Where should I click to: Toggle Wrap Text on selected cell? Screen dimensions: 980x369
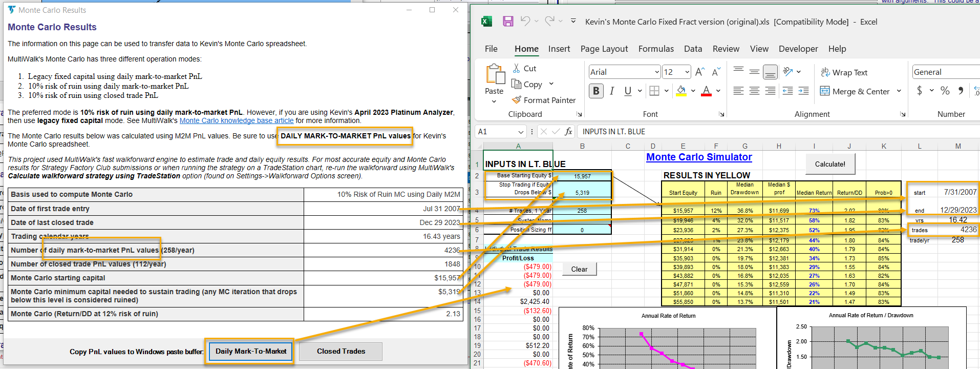(x=844, y=72)
